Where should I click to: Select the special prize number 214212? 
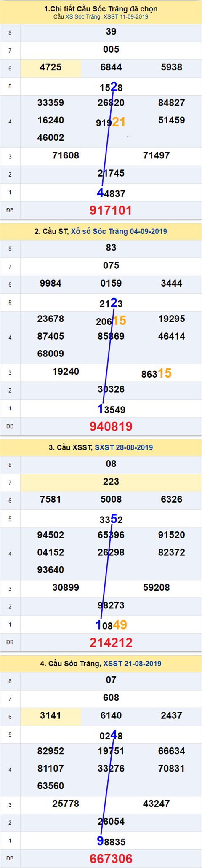111,643
